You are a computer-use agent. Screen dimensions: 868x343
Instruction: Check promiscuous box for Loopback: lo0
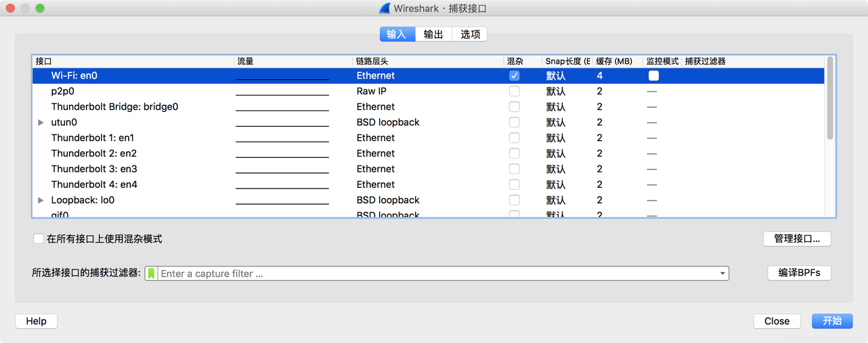(x=515, y=201)
